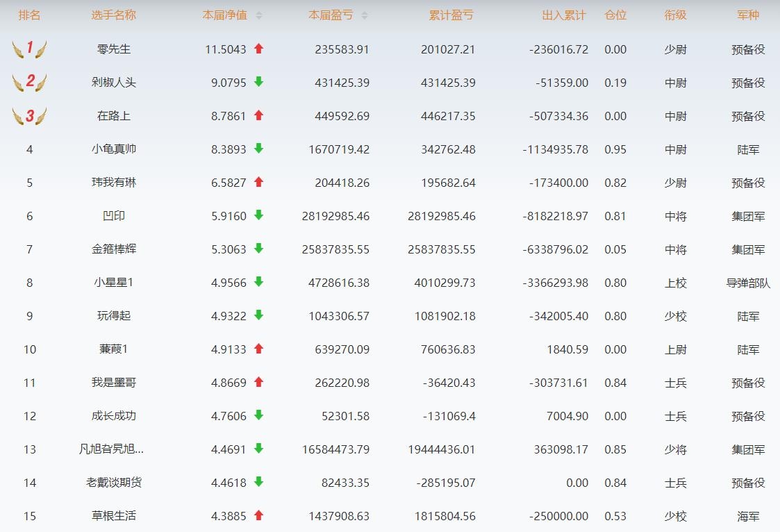Screen dimensions: 780x532
Task: Select the 选手名称 column header
Action: 113,15
